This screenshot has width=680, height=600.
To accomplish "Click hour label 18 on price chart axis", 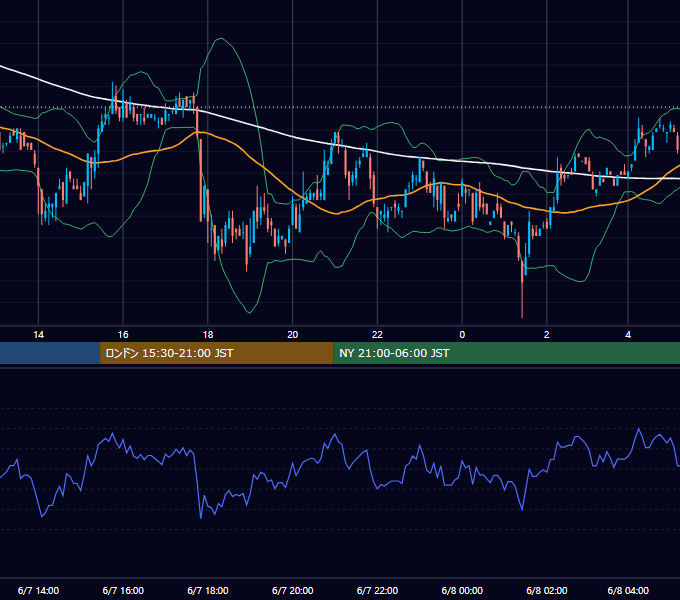I will click(208, 334).
